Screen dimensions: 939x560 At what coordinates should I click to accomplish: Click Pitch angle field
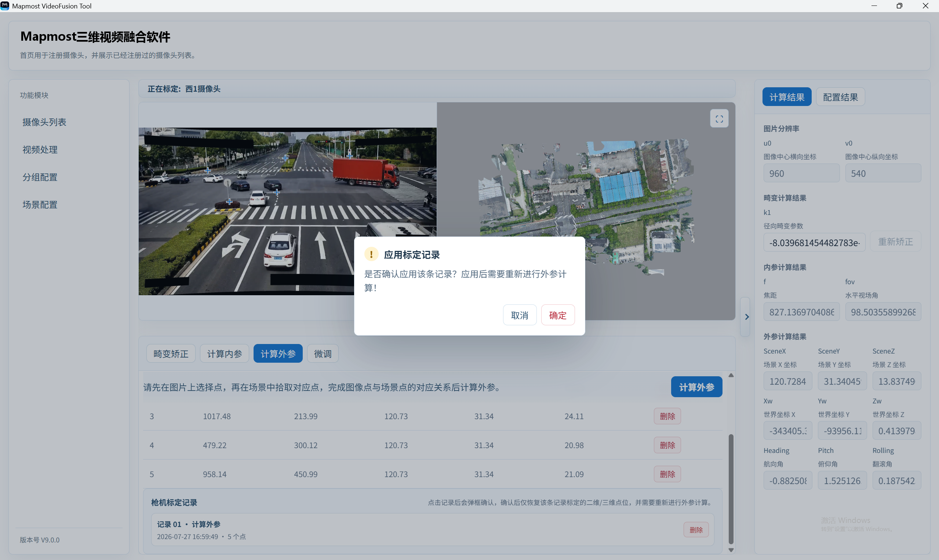[842, 480]
